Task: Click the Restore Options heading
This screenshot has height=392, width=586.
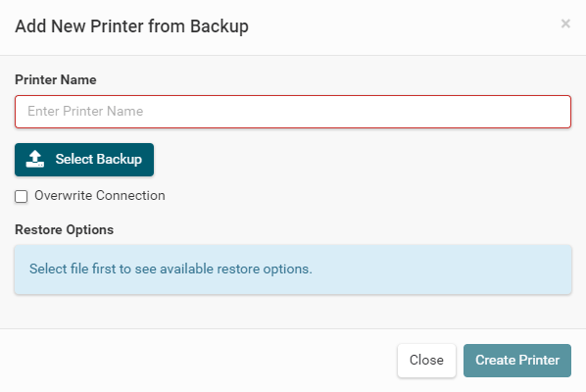Action: pyautogui.click(x=65, y=229)
